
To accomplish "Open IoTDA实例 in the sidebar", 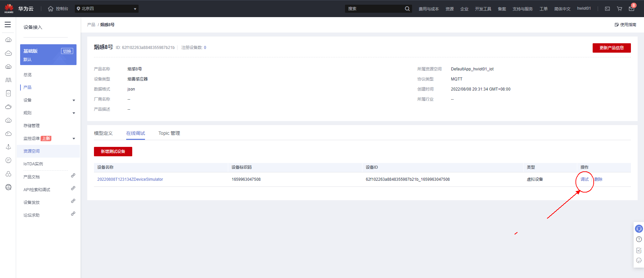I will (x=33, y=164).
